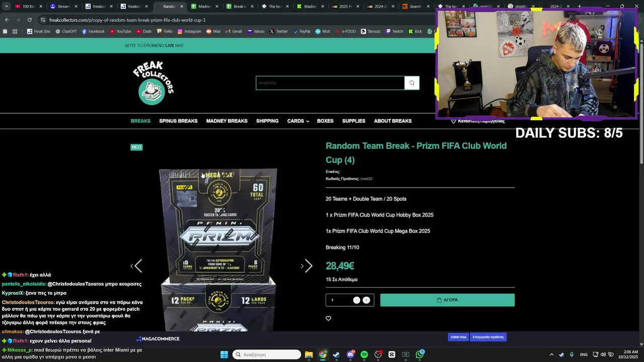Open the Twitter bookmark
This screenshot has width=644, height=362.
point(278,31)
